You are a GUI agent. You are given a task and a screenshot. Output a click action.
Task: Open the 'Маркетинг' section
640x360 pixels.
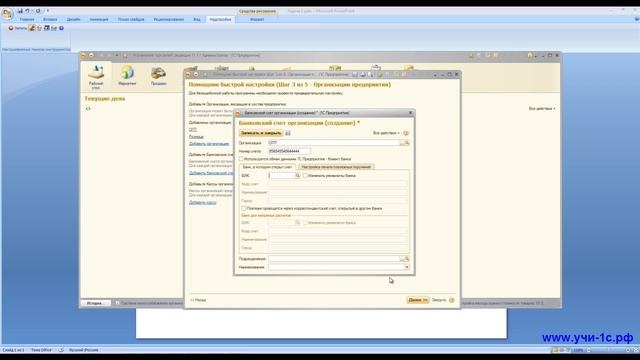pos(127,76)
